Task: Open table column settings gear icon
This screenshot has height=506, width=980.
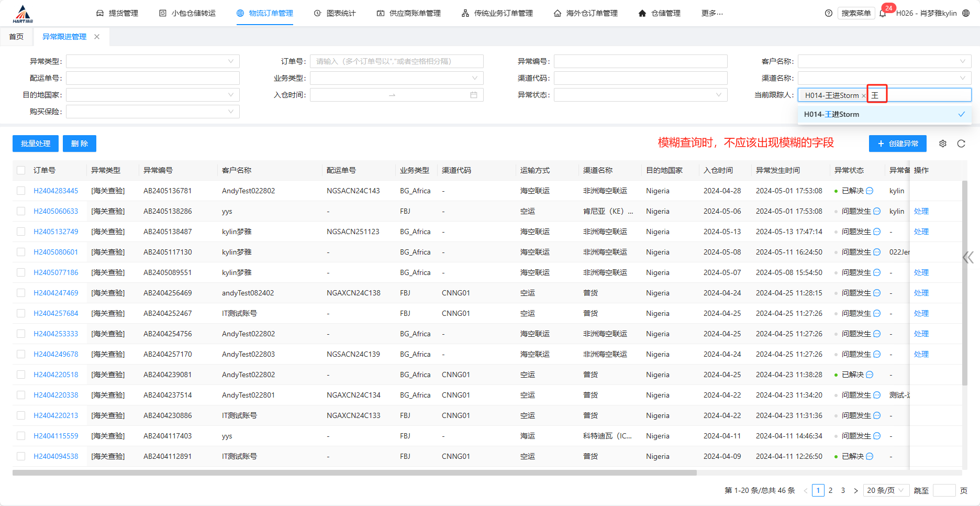Action: [x=943, y=144]
